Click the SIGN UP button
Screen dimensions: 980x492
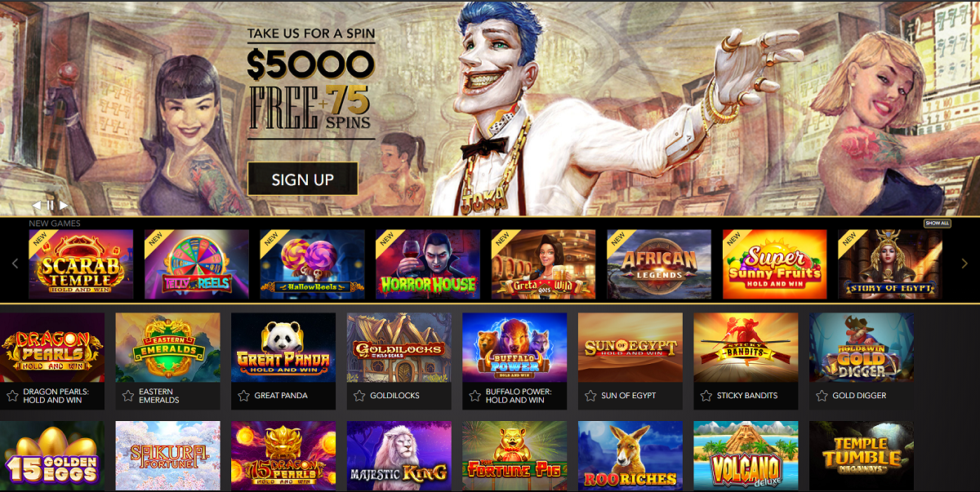tap(303, 180)
